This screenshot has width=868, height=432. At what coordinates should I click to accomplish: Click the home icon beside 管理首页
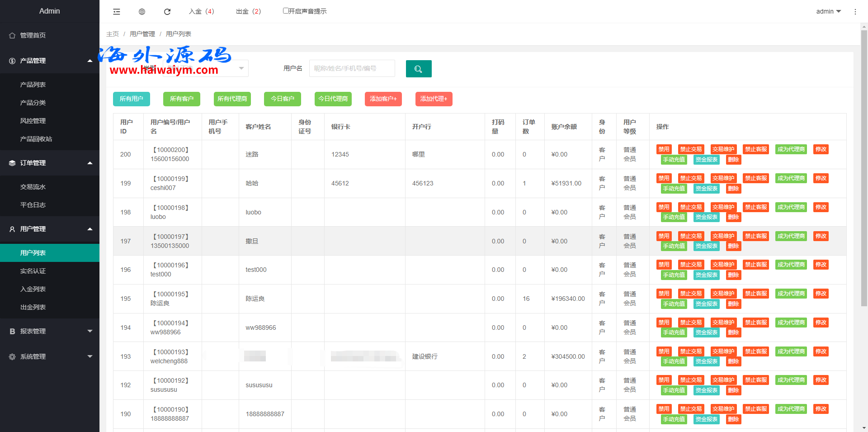pyautogui.click(x=12, y=35)
